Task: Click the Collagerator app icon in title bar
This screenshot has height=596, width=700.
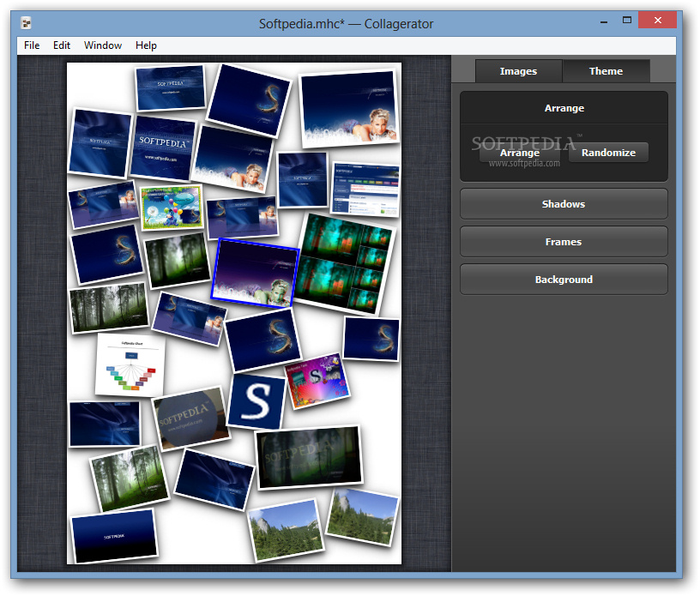Action: coord(27,23)
